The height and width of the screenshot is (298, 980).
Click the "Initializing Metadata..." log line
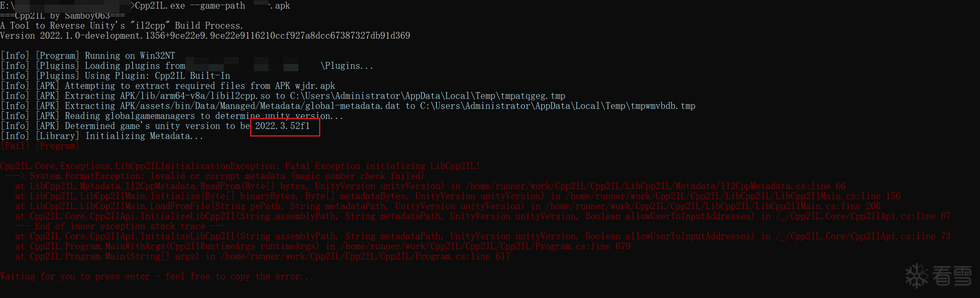(x=144, y=136)
